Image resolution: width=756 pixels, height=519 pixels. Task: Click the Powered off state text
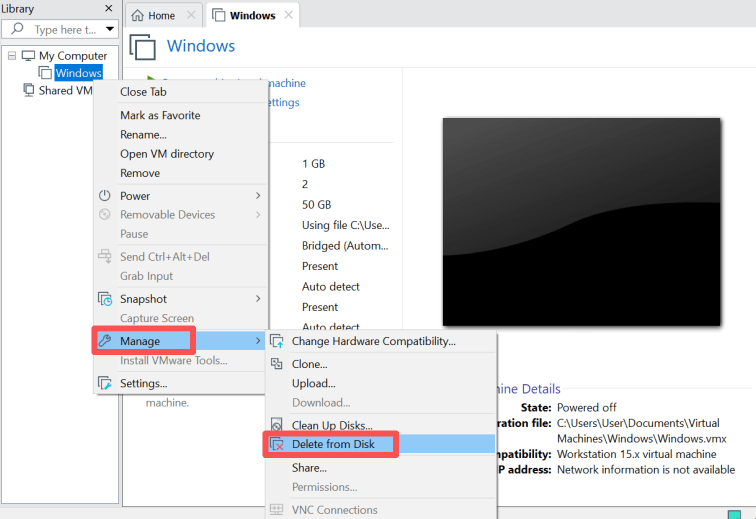587,408
